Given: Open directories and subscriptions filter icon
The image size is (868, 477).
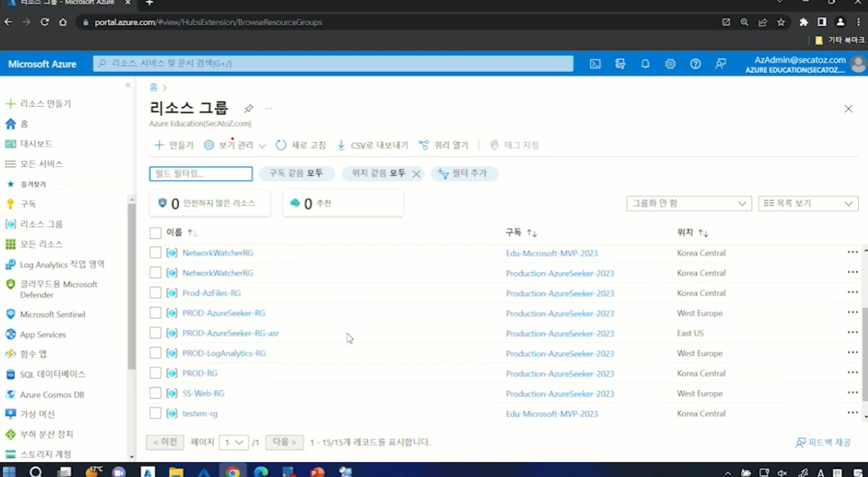Looking at the screenshot, I should (620, 64).
